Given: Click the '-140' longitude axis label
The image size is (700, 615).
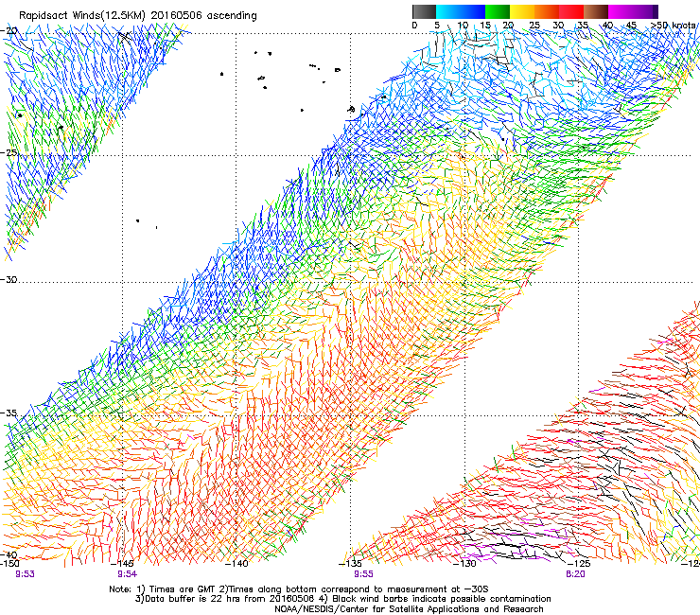Looking at the screenshot, I should pos(236,564).
